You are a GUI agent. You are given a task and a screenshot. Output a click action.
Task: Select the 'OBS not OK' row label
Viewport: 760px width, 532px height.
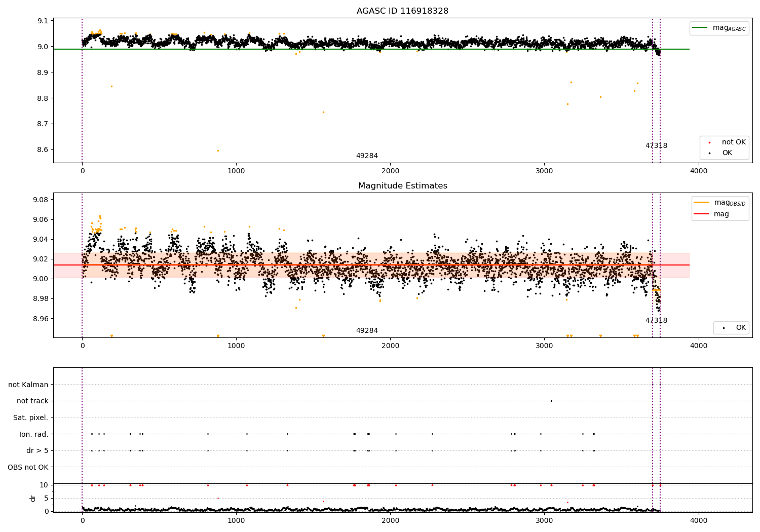[28, 467]
